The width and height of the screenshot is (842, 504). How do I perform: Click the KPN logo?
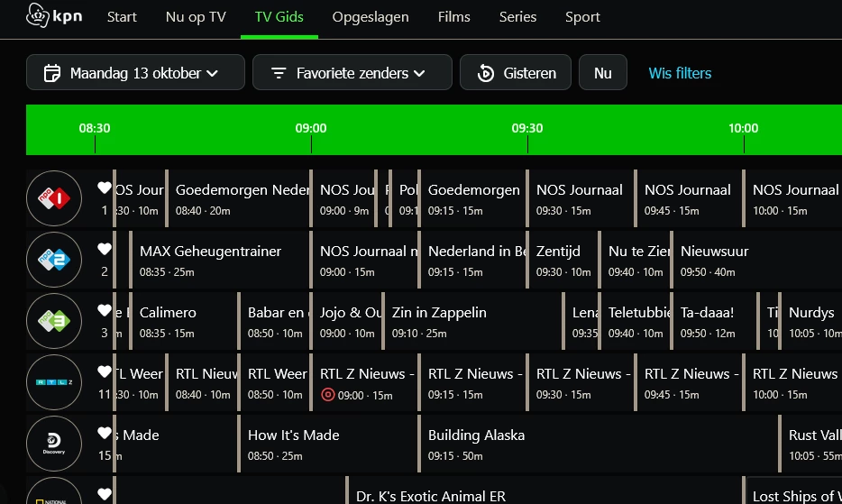pyautogui.click(x=56, y=16)
